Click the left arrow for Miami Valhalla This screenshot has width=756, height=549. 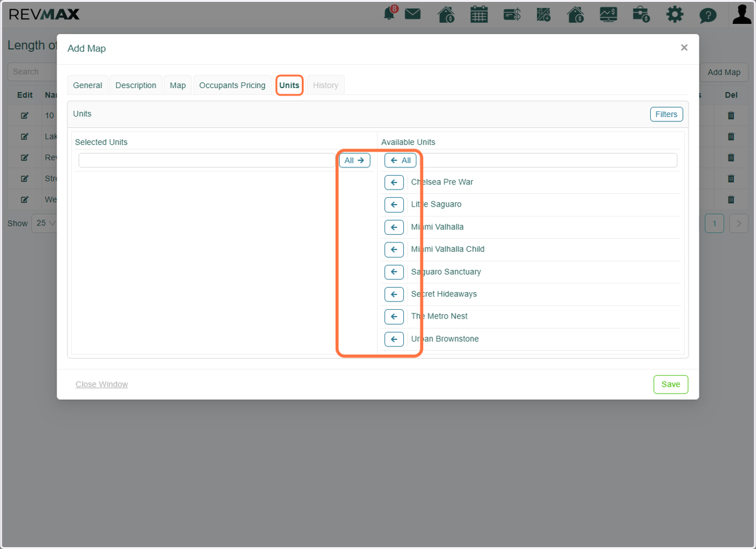pos(394,227)
